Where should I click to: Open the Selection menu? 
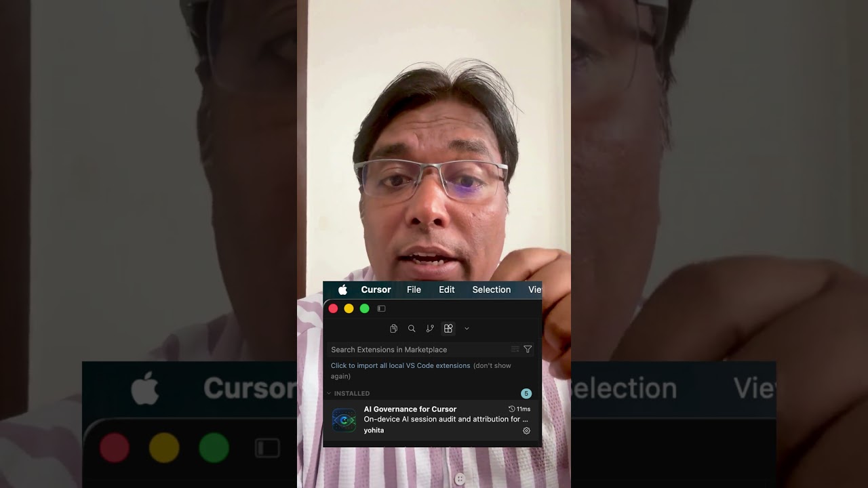click(492, 289)
